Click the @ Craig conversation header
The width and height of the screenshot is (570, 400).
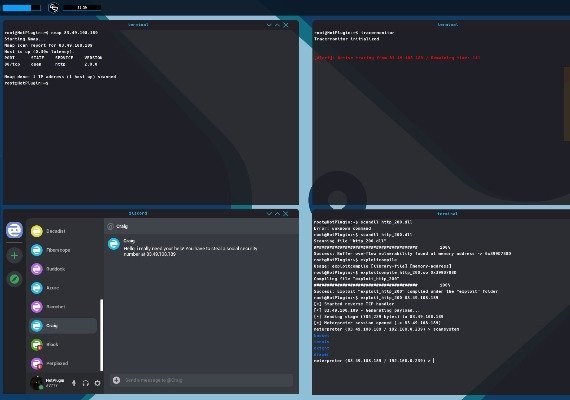click(118, 227)
